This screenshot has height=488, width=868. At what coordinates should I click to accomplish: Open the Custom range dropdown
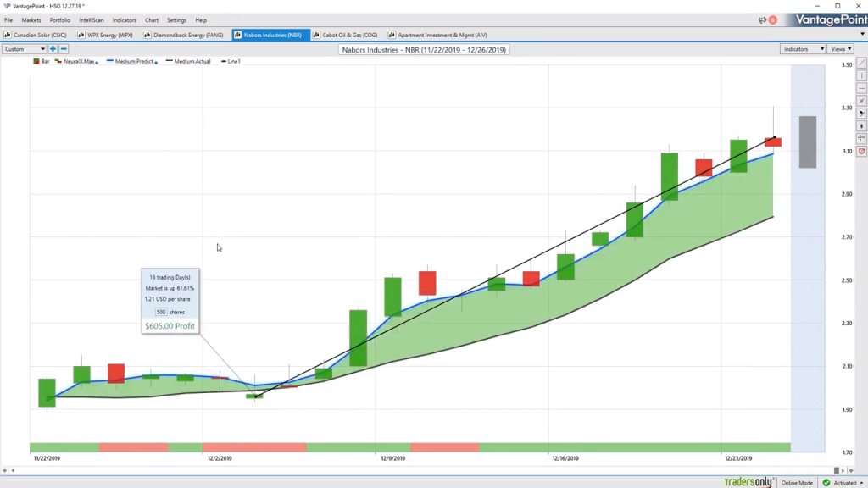(x=24, y=48)
